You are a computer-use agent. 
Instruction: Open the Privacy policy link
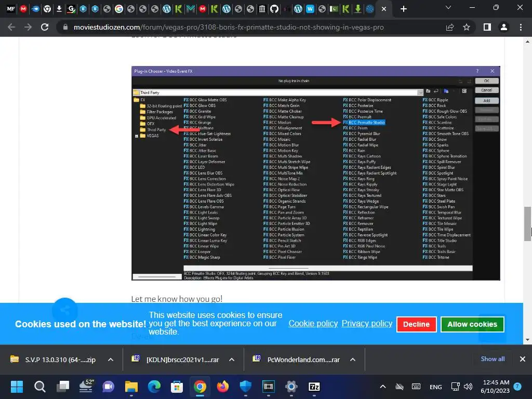click(x=367, y=323)
